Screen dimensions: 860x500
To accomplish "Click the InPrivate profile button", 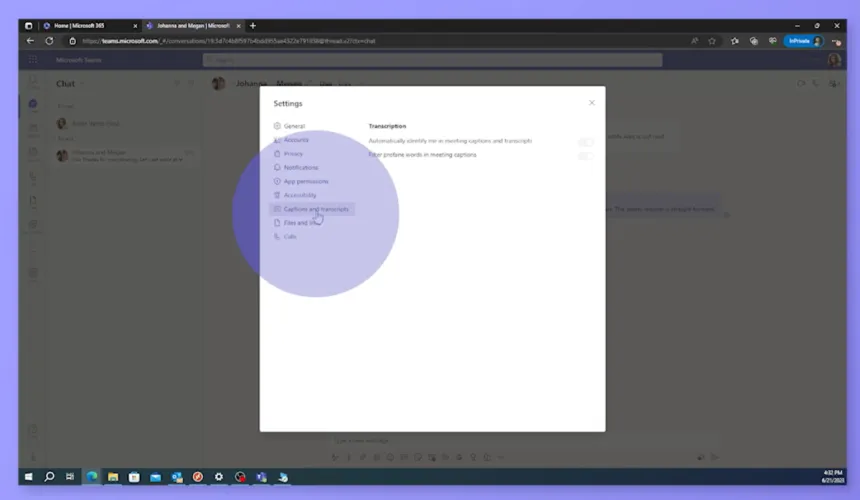I will tap(803, 41).
